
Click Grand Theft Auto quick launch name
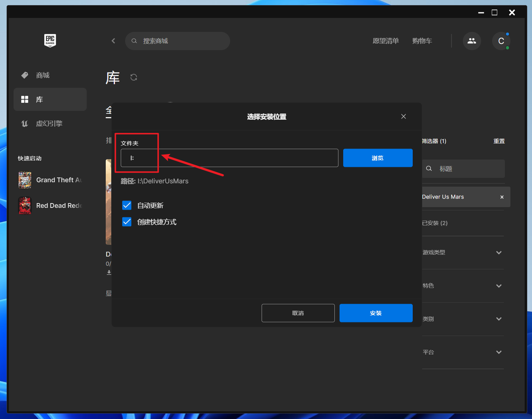pos(59,180)
